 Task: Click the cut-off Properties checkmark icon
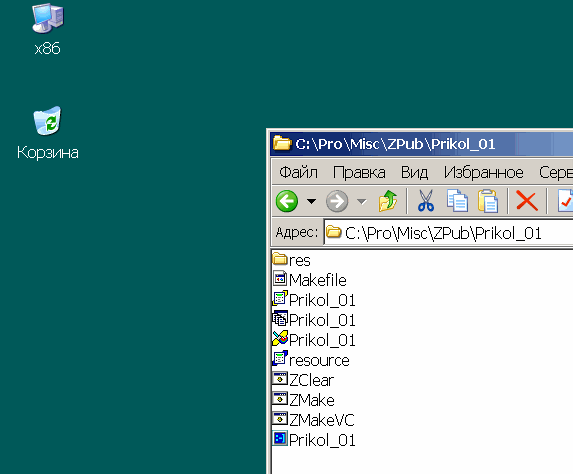[565, 201]
